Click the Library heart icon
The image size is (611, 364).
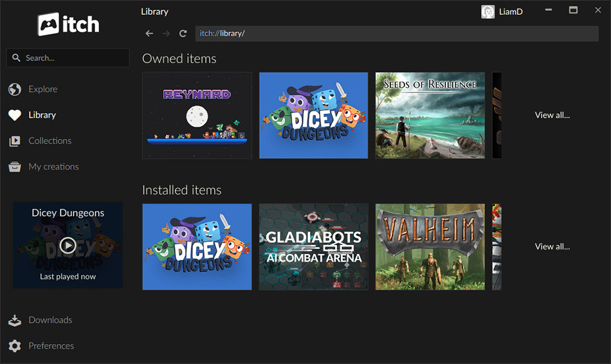(15, 115)
